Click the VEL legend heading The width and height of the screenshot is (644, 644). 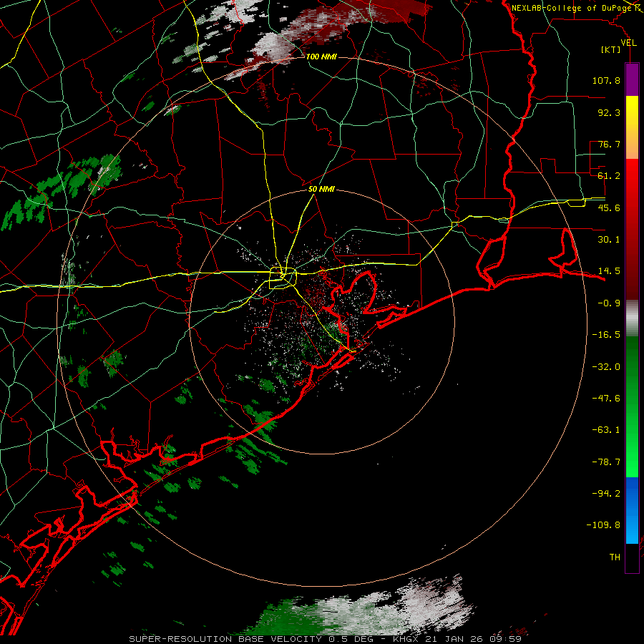628,43
